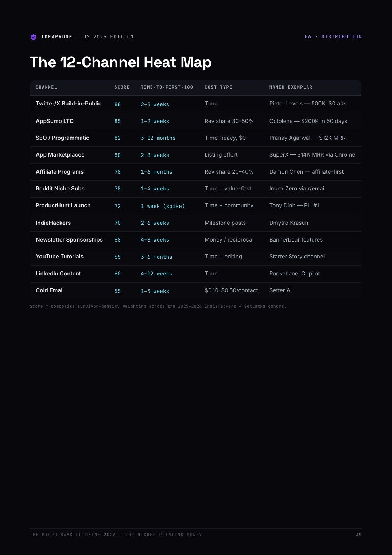Click the IDEAPROOF brand name in header

pyautogui.click(x=57, y=37)
